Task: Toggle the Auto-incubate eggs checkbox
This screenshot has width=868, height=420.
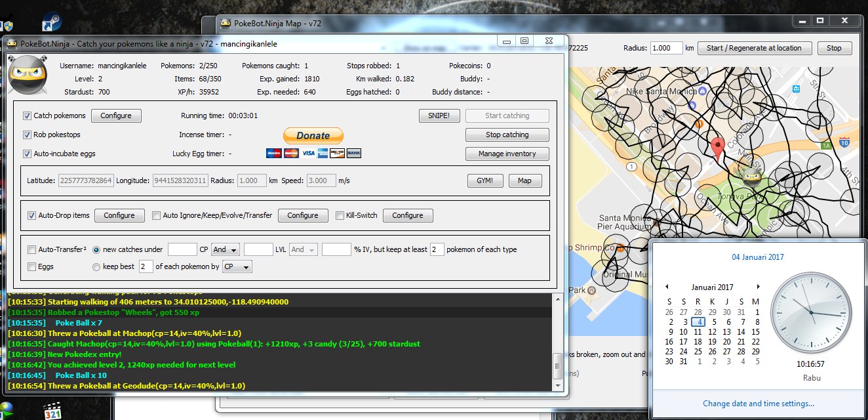Action: coord(28,154)
